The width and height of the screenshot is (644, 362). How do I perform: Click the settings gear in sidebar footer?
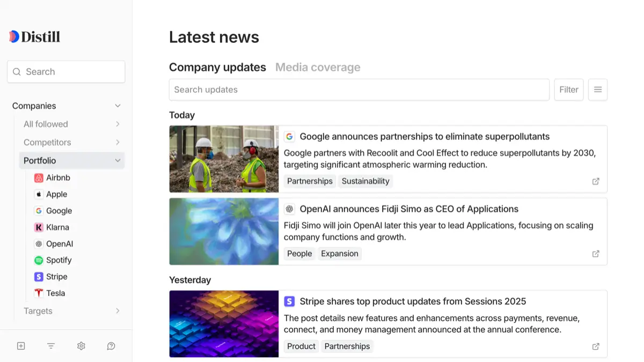coord(81,346)
